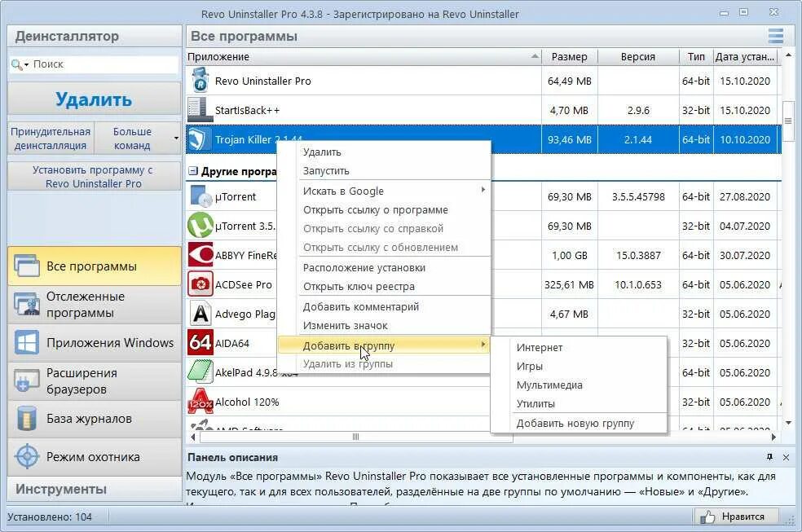Click the StartIsBack++ program icon
This screenshot has width=802, height=532.
pyautogui.click(x=200, y=110)
